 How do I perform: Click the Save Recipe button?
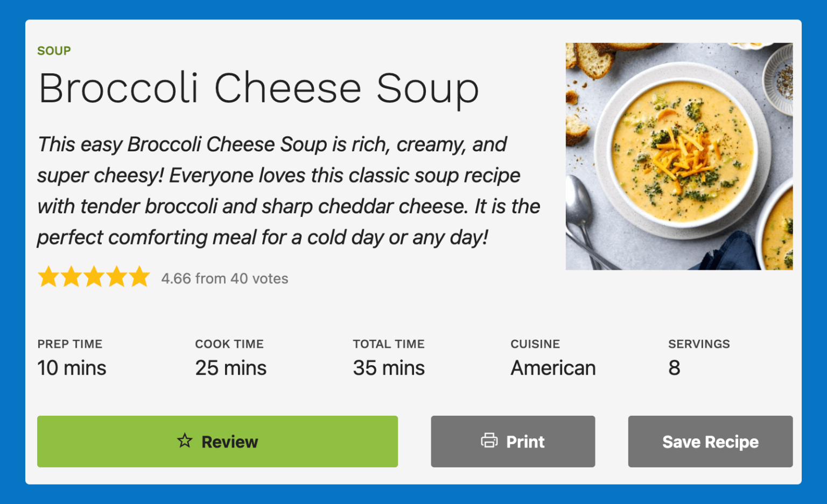pyautogui.click(x=710, y=441)
